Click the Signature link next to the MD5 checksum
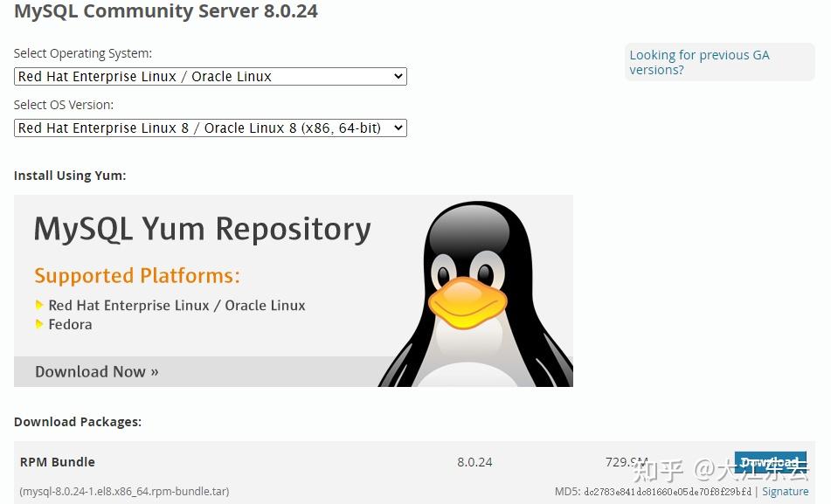The image size is (831, 504). pyautogui.click(x=785, y=491)
